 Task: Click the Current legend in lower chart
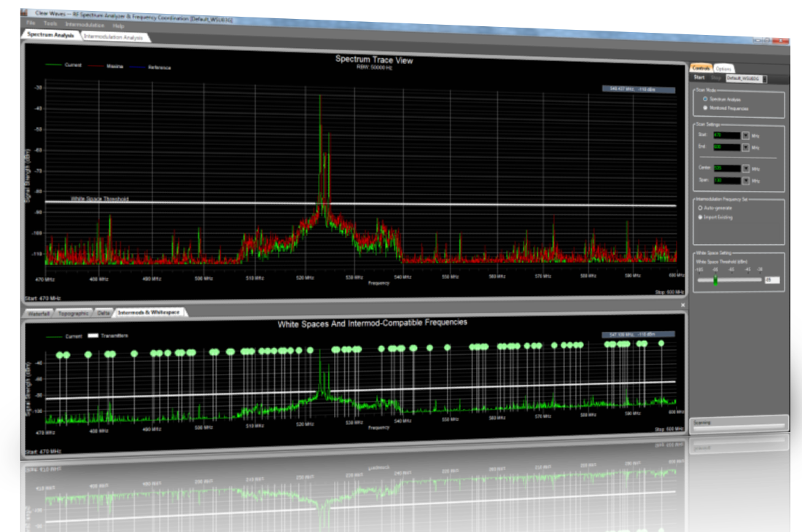point(64,336)
